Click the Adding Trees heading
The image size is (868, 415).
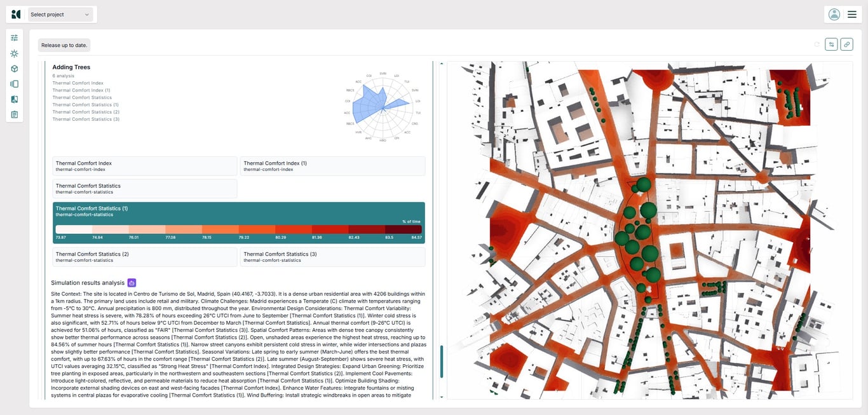click(71, 67)
